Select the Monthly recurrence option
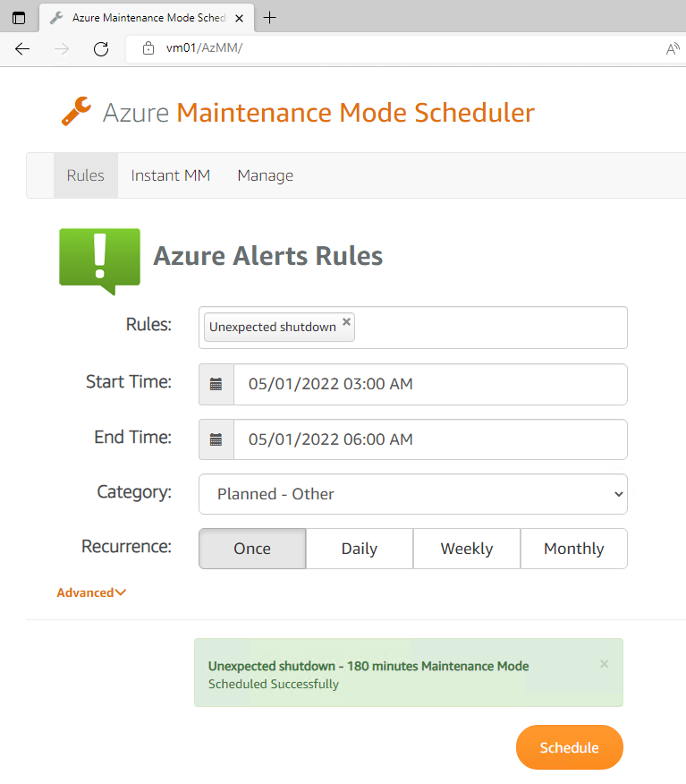686x784 pixels. [574, 549]
